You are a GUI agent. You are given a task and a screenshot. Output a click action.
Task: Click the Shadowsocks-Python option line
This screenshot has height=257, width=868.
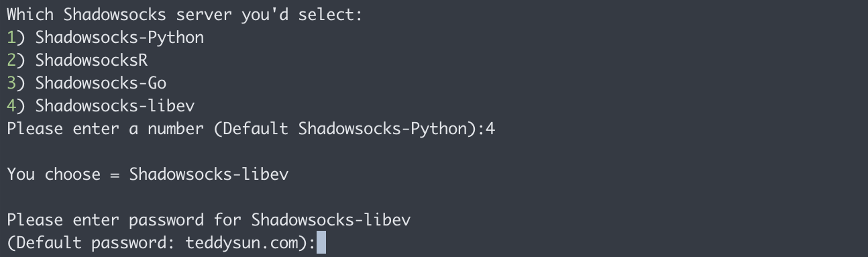coord(105,38)
